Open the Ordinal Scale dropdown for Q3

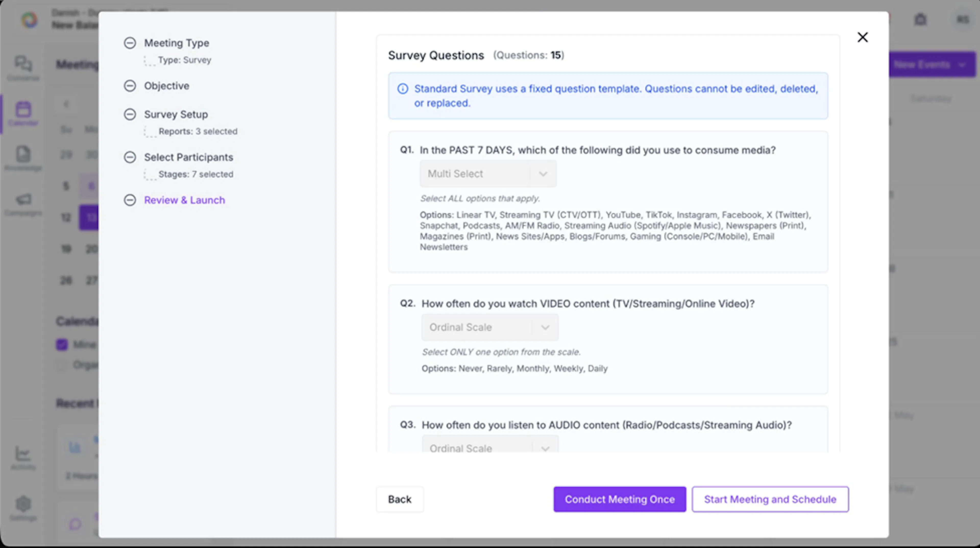coord(490,444)
